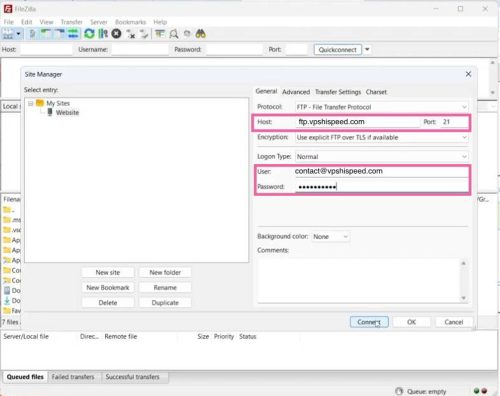Select Website entry in site tree
Viewport: 500px width, 396px height.
67,112
